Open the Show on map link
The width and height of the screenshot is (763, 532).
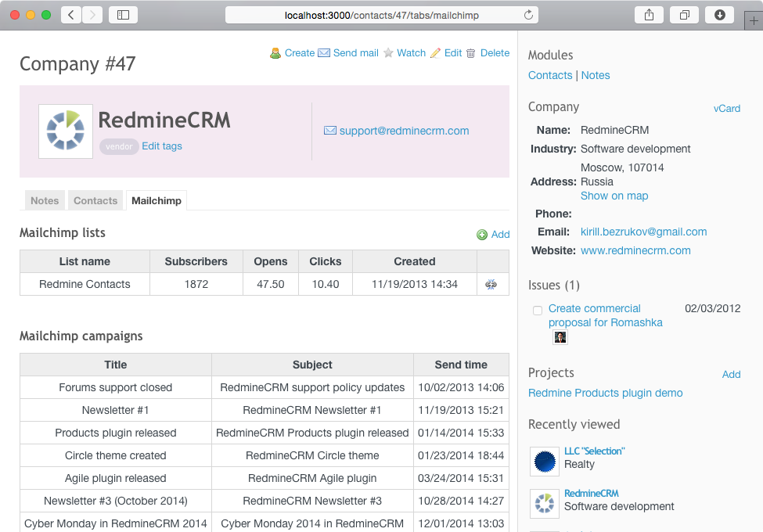coord(614,196)
